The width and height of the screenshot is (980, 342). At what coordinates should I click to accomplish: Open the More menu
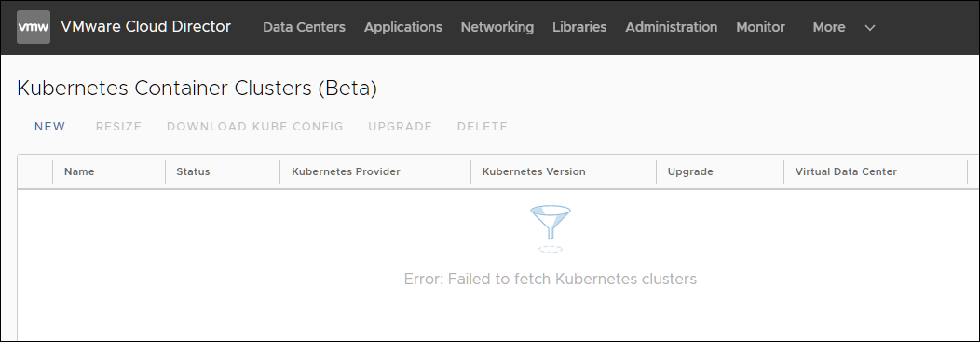(x=829, y=27)
